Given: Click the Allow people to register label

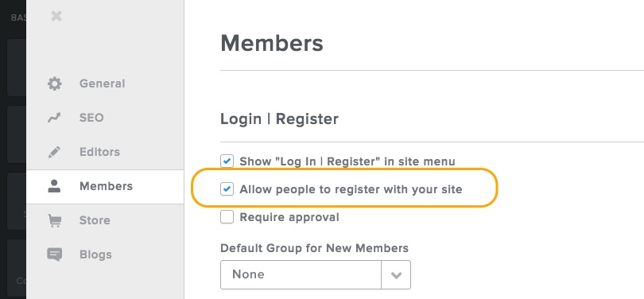Looking at the screenshot, I should pos(351,189).
